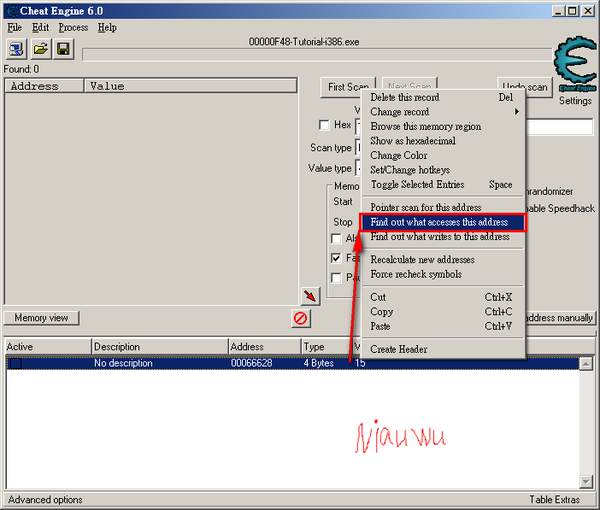
Task: Click the red clear-list circle icon
Action: (x=300, y=318)
